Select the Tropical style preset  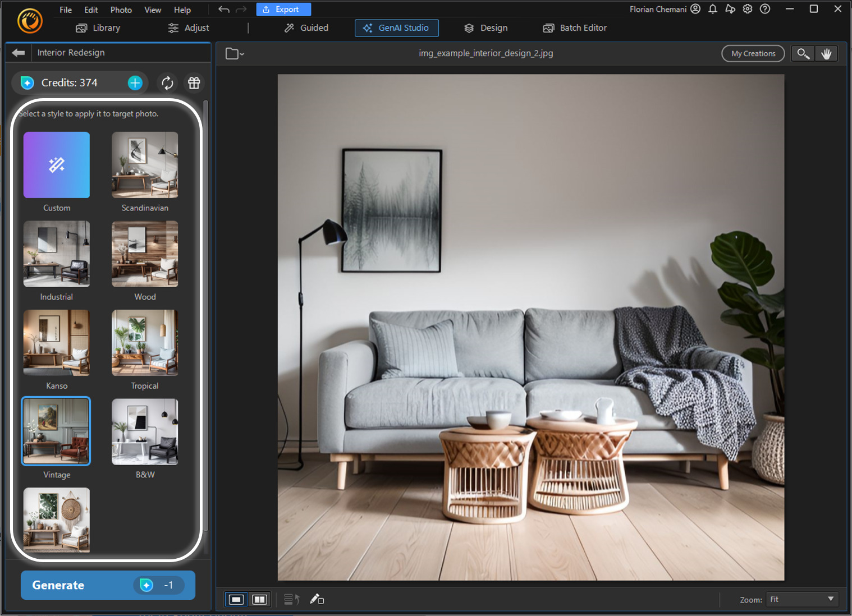pyautogui.click(x=144, y=343)
